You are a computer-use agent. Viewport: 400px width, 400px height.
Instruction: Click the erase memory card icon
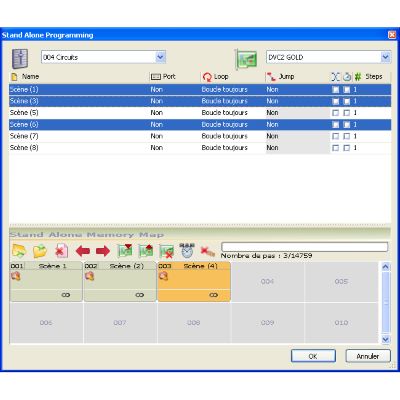(x=166, y=251)
